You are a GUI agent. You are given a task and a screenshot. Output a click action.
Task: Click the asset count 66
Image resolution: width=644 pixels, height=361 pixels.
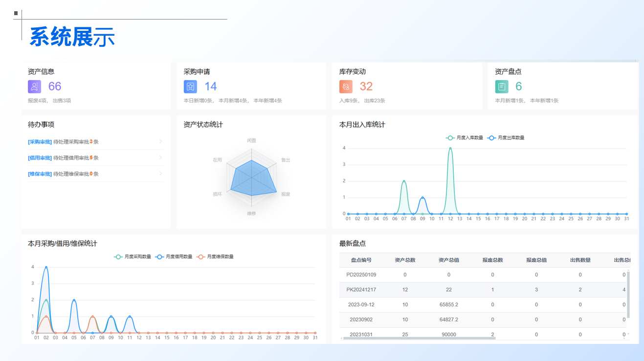point(55,86)
